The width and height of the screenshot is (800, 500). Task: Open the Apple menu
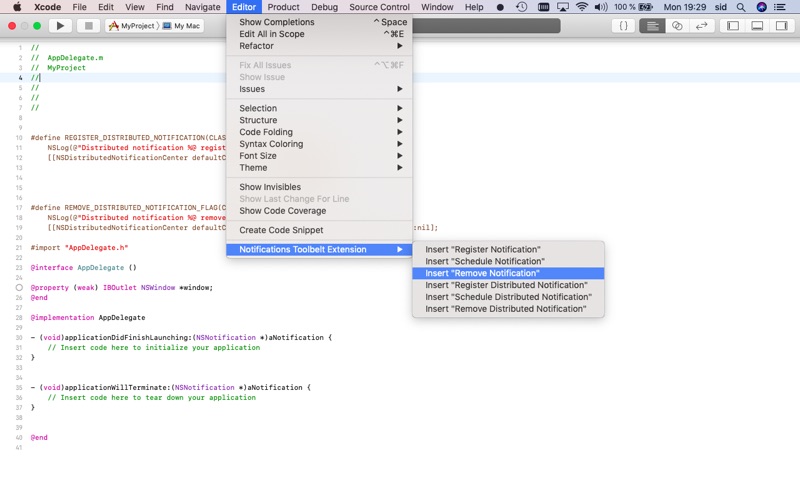pyautogui.click(x=17, y=7)
